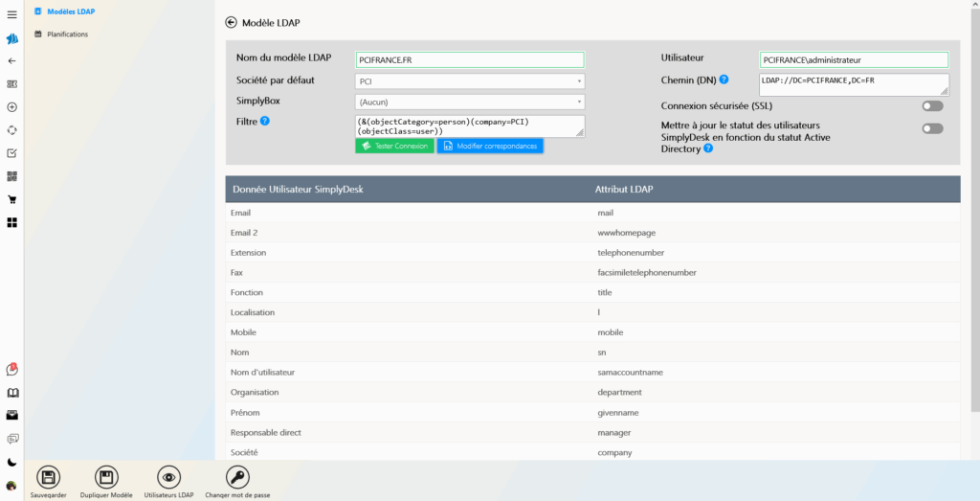Open the open-book sidebar icon
Viewport: 980px width, 501px height.
pyautogui.click(x=11, y=393)
